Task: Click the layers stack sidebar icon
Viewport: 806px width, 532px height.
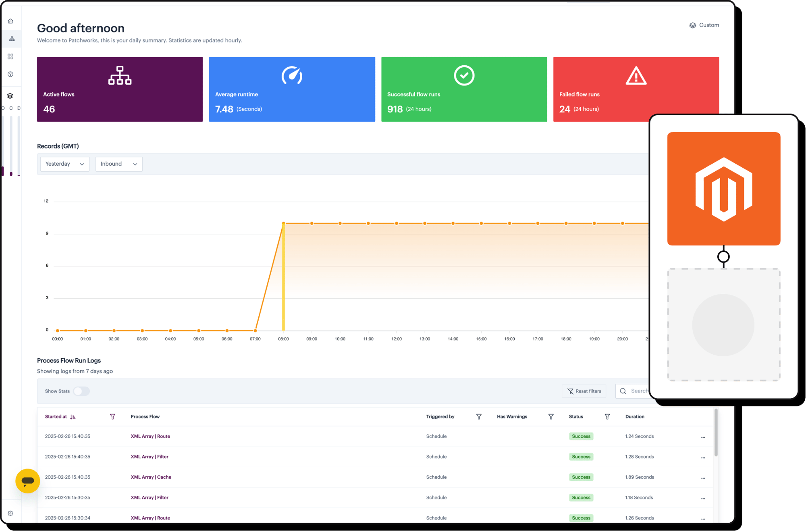Action: pyautogui.click(x=10, y=96)
